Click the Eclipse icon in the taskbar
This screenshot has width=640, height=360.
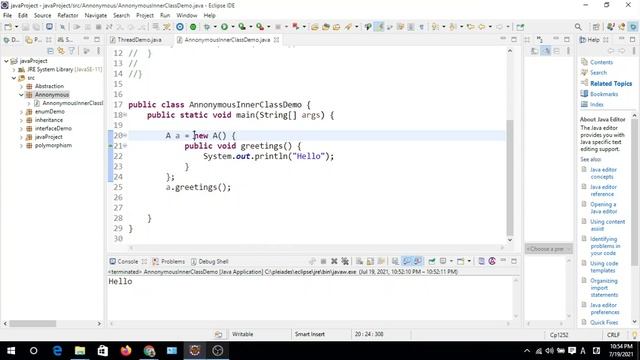click(x=195, y=351)
